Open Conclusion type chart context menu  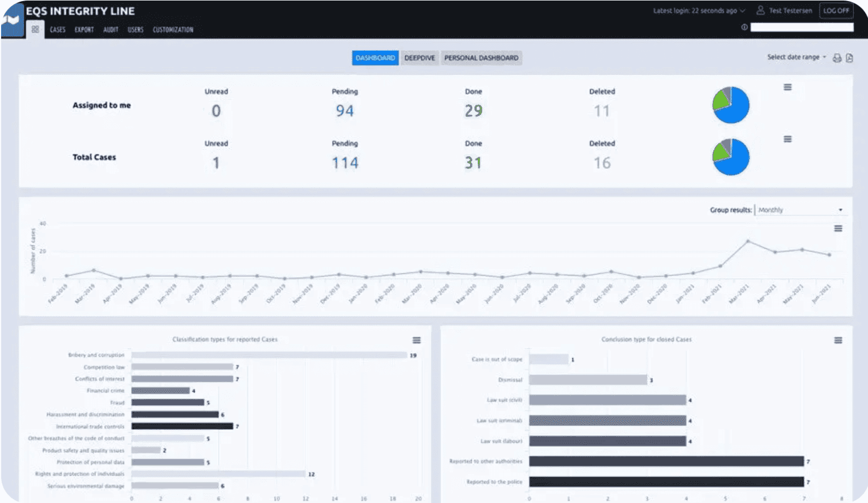(838, 341)
